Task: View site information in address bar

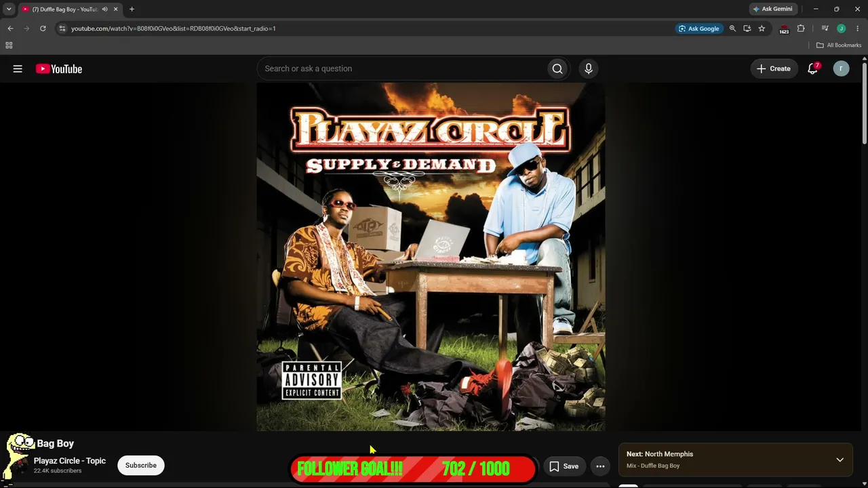Action: tap(62, 28)
